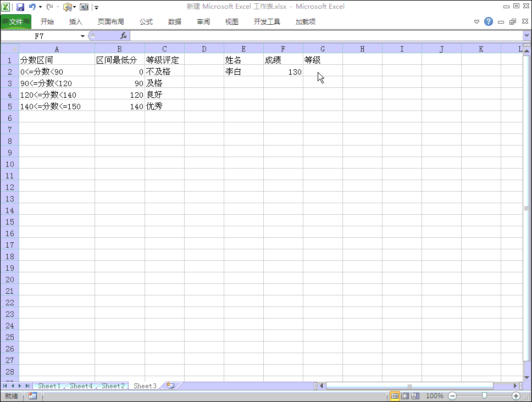Zoom out with the minus button
The width and height of the screenshot is (532, 402).
pyautogui.click(x=452, y=395)
